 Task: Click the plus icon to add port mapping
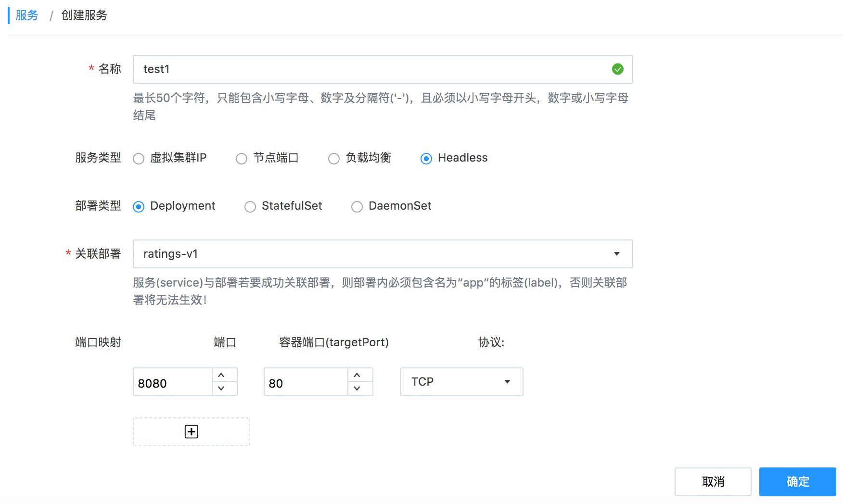192,432
